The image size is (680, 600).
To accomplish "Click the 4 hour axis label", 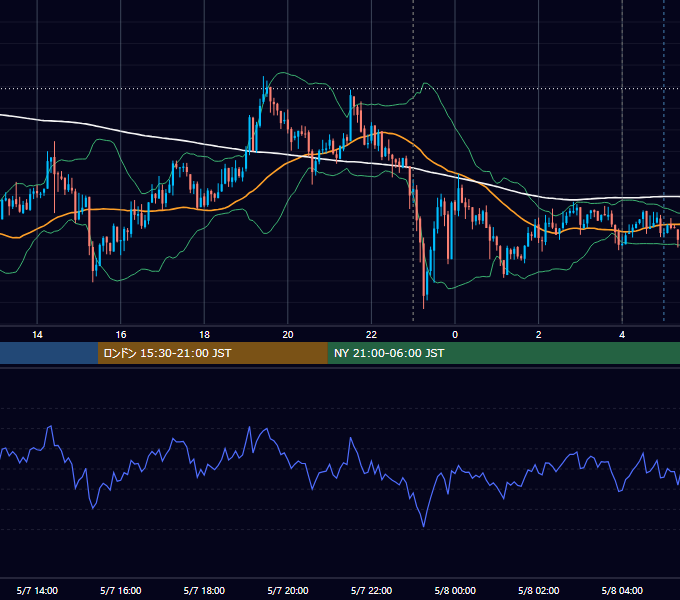I will 622,335.
